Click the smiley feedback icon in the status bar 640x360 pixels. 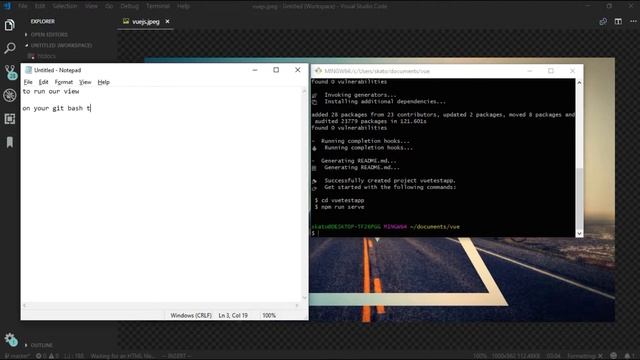pyautogui.click(x=613, y=356)
